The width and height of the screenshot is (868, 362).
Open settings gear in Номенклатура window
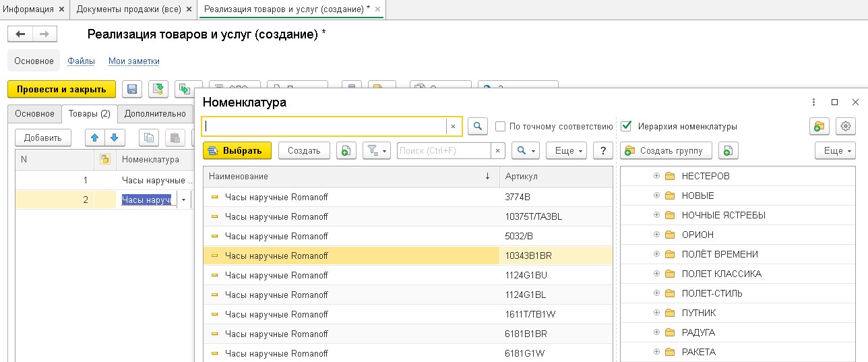point(846,126)
